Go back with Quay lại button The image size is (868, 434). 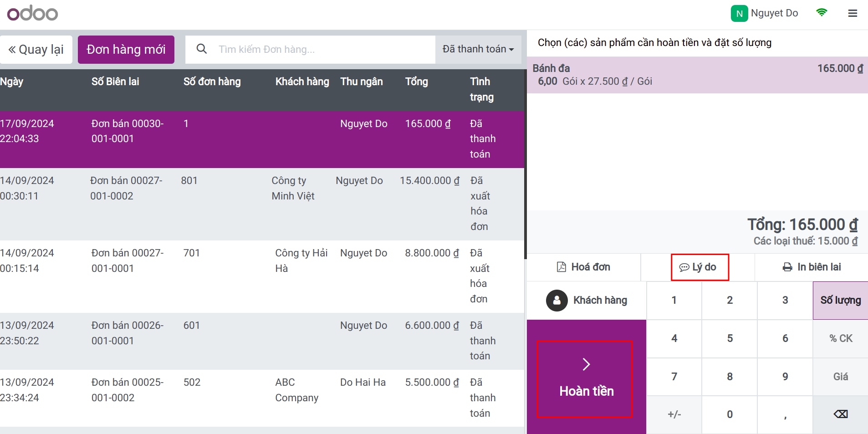tap(36, 50)
